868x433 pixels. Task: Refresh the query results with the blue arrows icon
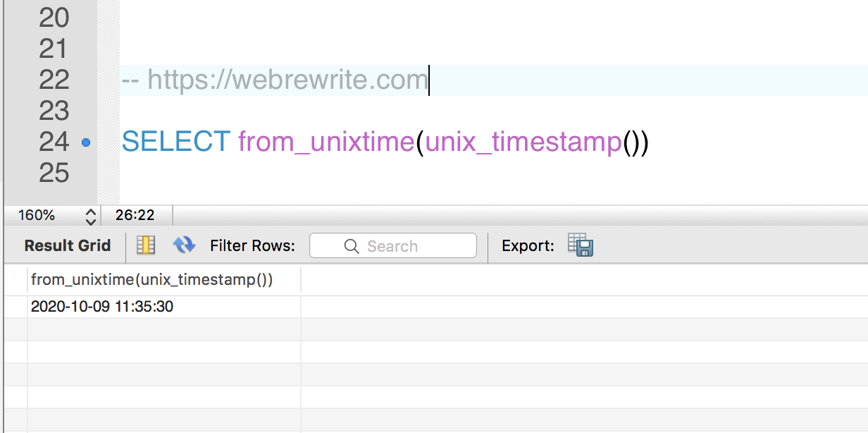(x=184, y=245)
